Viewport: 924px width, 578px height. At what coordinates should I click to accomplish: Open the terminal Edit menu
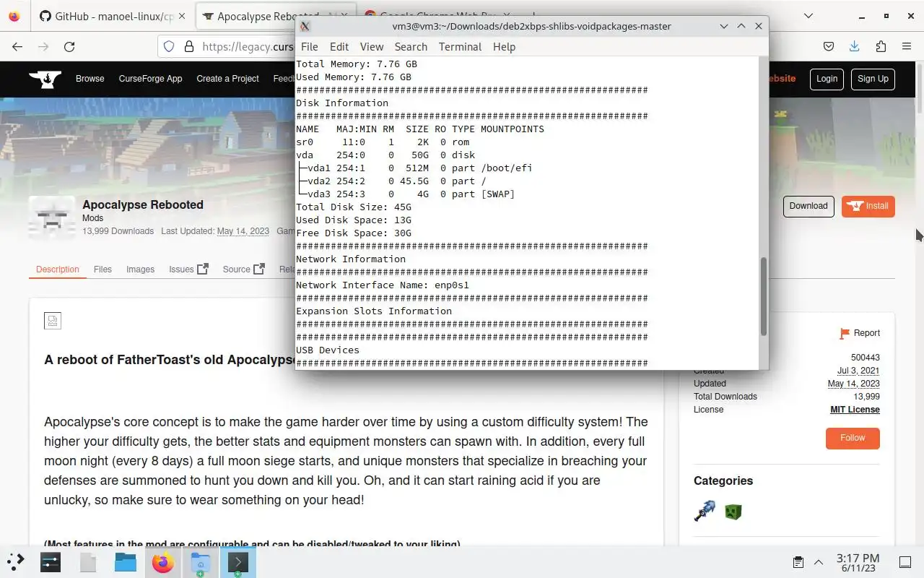[x=339, y=46]
